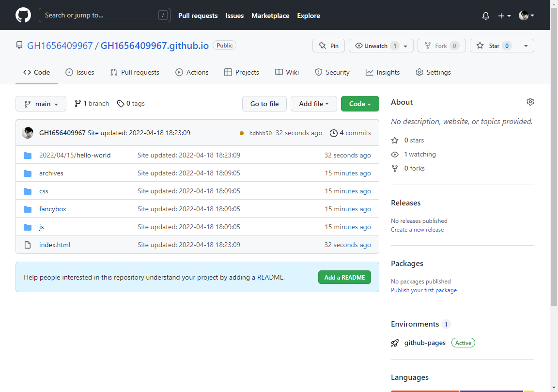
Task: Click the Add a README button
Action: coord(344,277)
